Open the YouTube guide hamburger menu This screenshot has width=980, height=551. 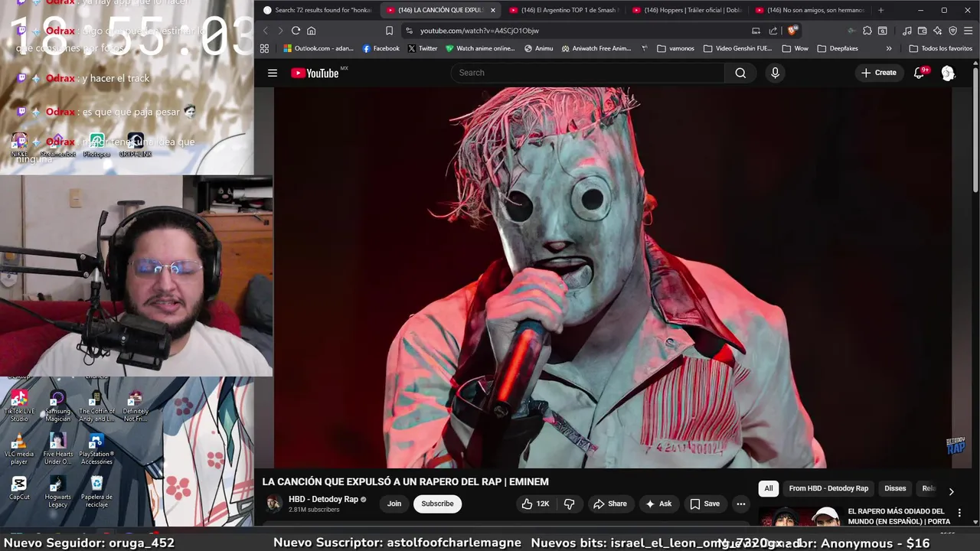tap(273, 73)
